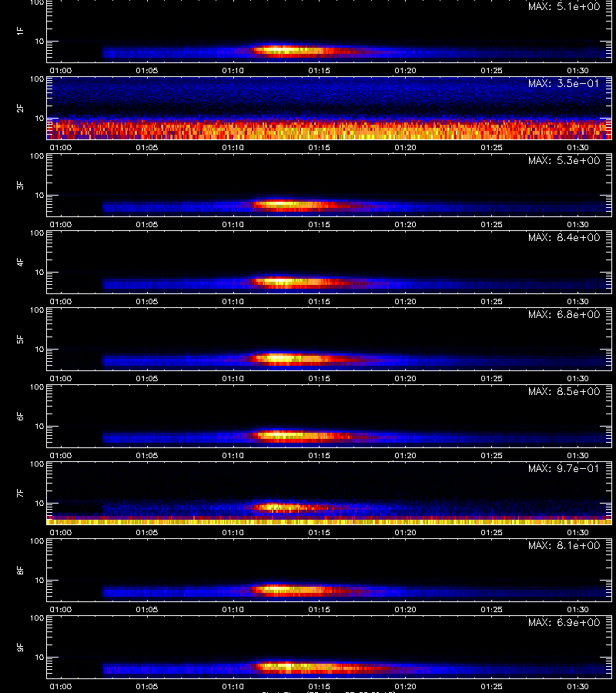The width and height of the screenshot is (616, 693).
Task: Click the 'MAX: 8.1e+00' readout
Action: coord(564,545)
